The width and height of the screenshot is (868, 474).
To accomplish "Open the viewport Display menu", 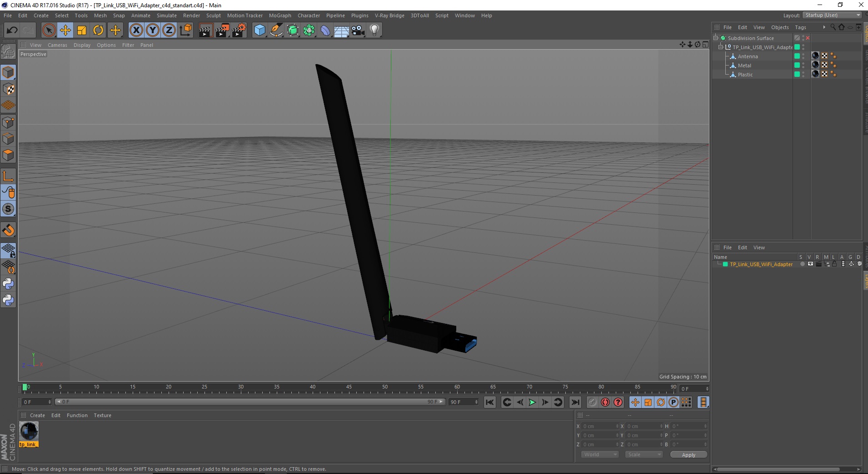I will pyautogui.click(x=82, y=45).
